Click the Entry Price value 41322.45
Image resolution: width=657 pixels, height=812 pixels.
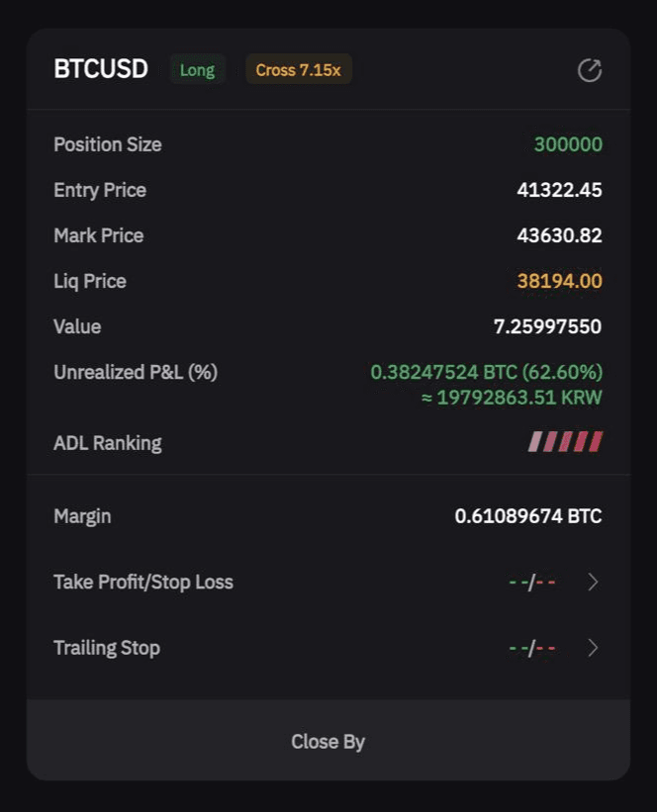(560, 190)
